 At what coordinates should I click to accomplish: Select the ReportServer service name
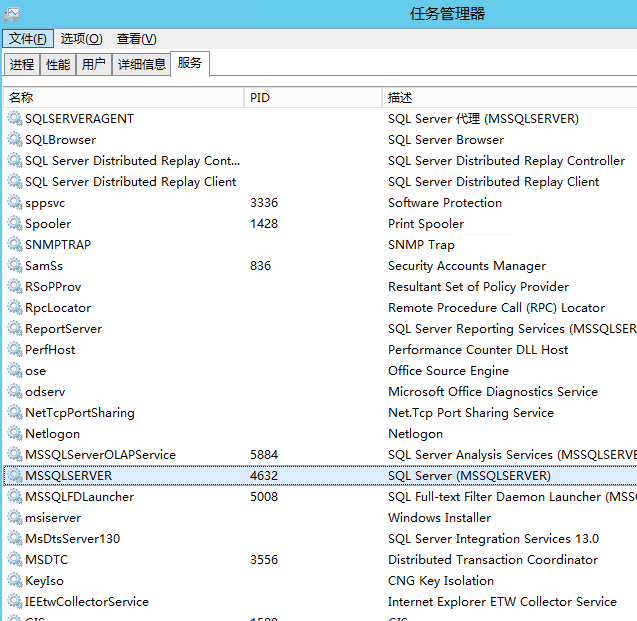[x=63, y=328]
